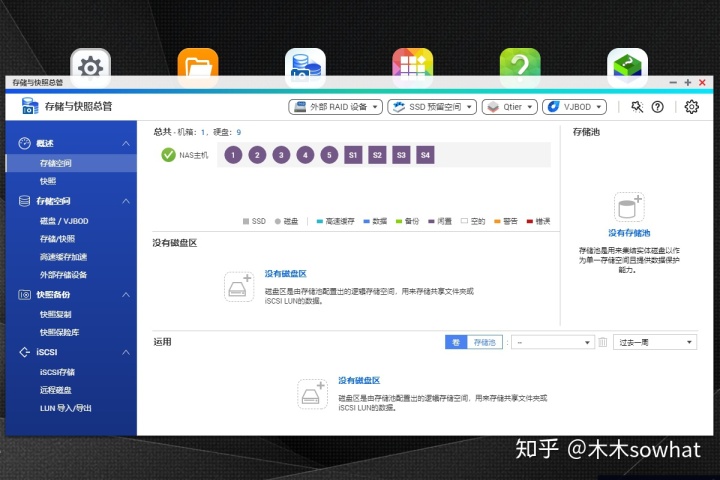This screenshot has height=480, width=720.
Task: Open Storage & Snapshots desktop icon
Action: pos(305,68)
